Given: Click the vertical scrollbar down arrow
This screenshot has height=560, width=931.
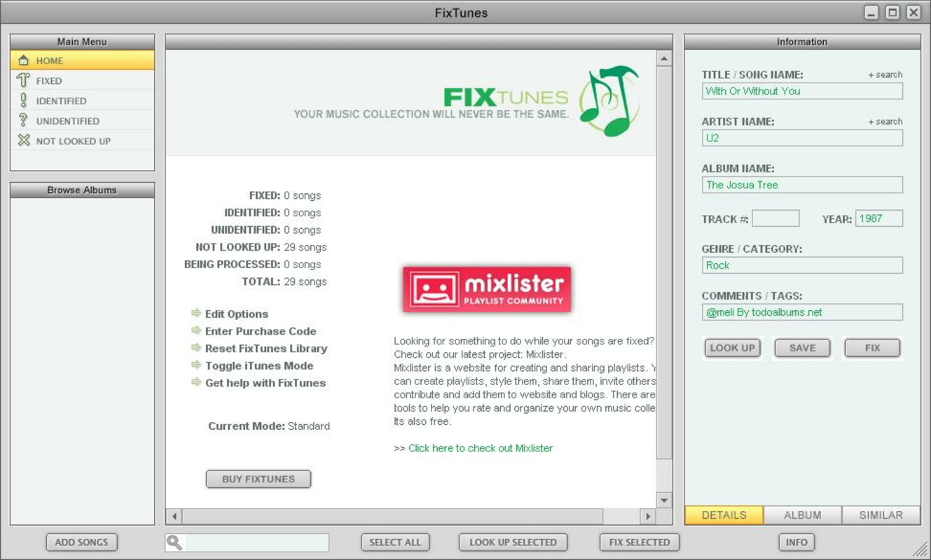Looking at the screenshot, I should tap(664, 500).
